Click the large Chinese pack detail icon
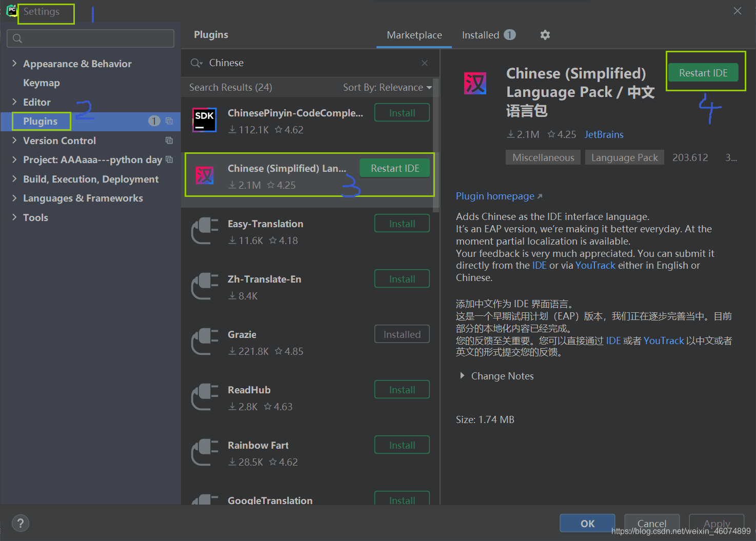 click(475, 83)
